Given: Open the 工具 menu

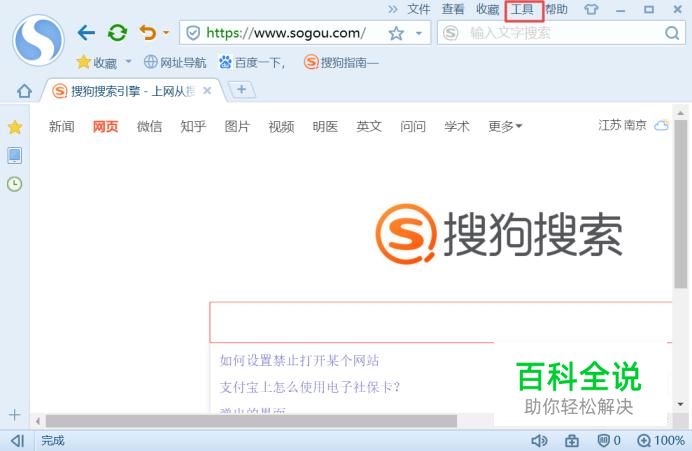Looking at the screenshot, I should click(x=523, y=10).
